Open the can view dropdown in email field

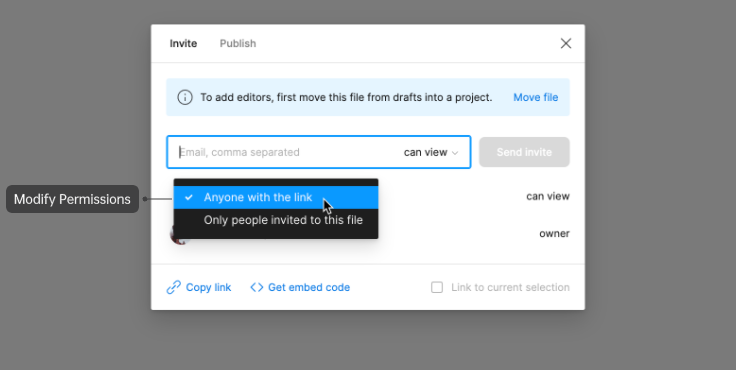point(431,152)
